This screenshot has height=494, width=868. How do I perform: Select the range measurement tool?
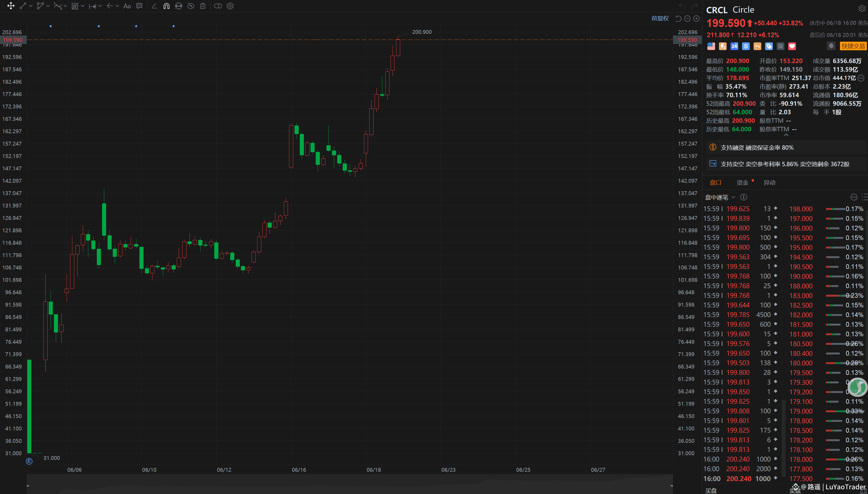coord(92,6)
